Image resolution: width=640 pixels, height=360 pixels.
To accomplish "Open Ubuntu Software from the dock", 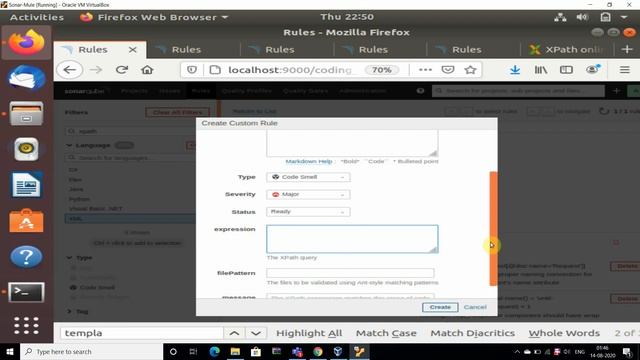I will (27, 221).
